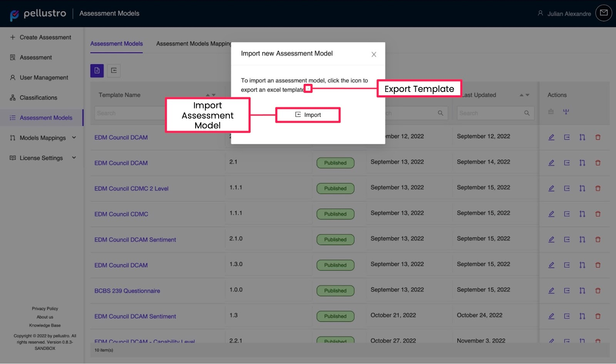Click the magnifier icon in Last Updated search
The width and height of the screenshot is (616, 364).
527,113
